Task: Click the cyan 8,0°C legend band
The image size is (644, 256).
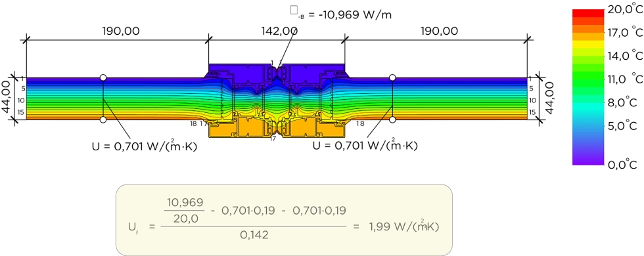Action: [x=587, y=106]
